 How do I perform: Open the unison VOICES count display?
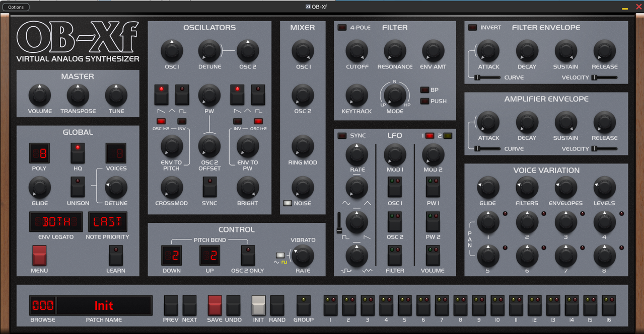(x=116, y=153)
